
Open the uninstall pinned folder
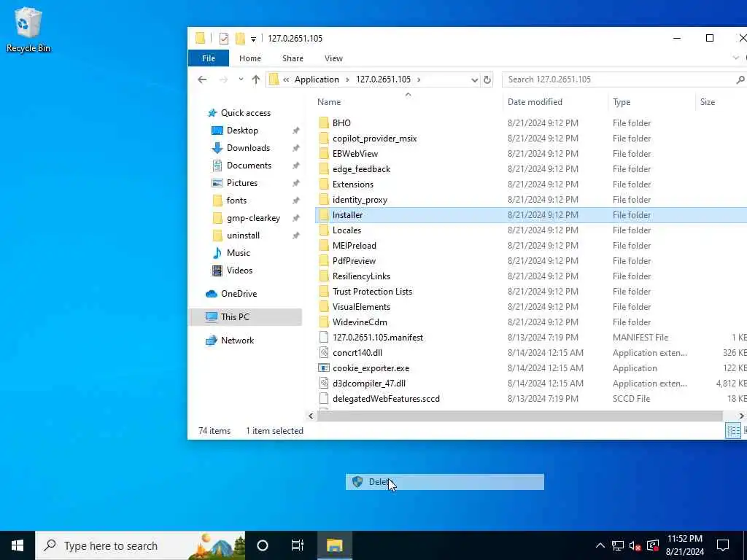(243, 236)
